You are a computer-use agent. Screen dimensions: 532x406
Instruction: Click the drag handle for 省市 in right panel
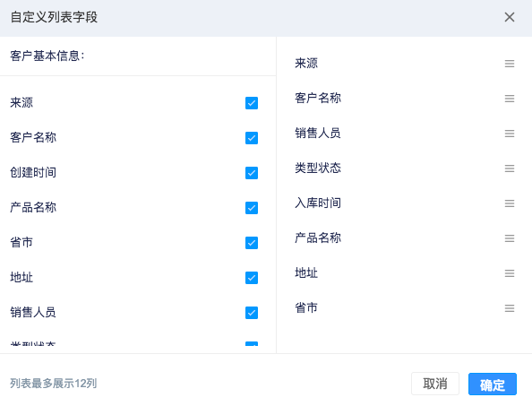click(x=510, y=308)
